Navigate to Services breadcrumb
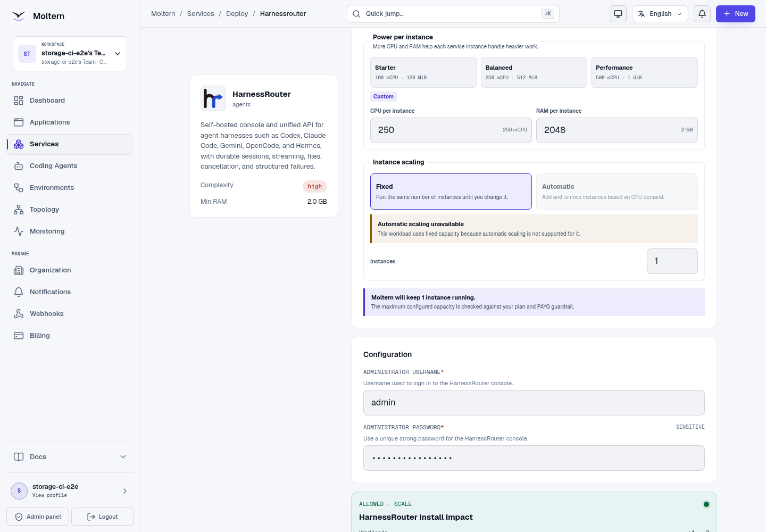The image size is (766, 532). coord(201,14)
